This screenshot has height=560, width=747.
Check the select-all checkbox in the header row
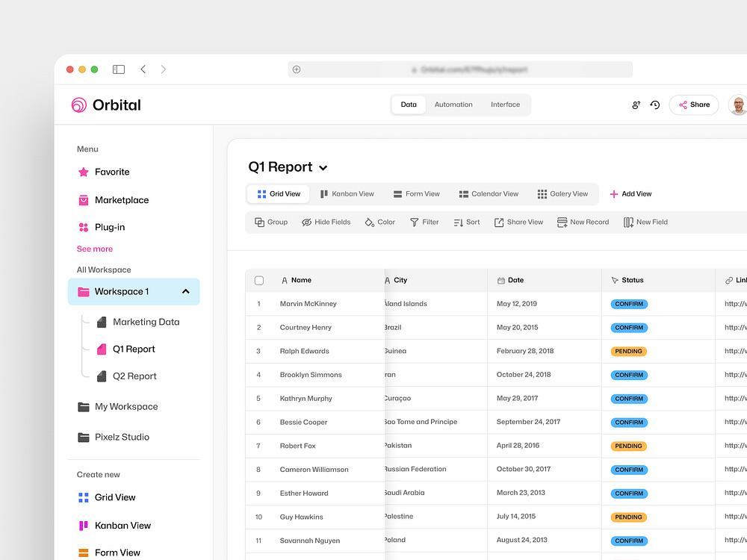pos(258,280)
